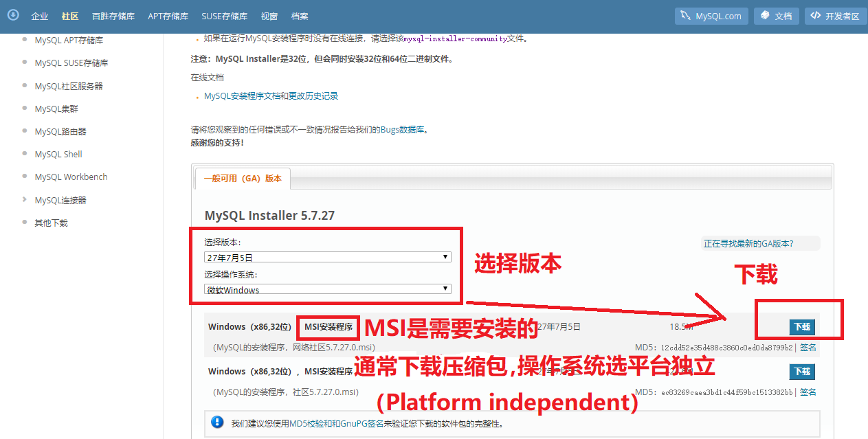Open 其他下载 in sidebar

(x=51, y=223)
